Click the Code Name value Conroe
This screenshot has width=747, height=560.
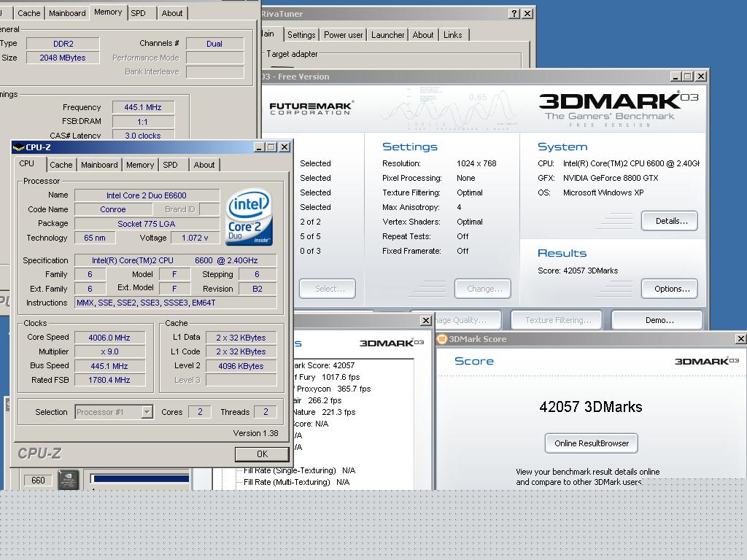click(113, 209)
